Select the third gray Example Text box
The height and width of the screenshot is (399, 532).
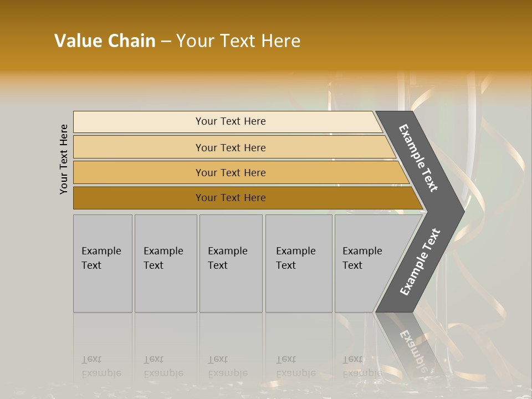pos(230,263)
